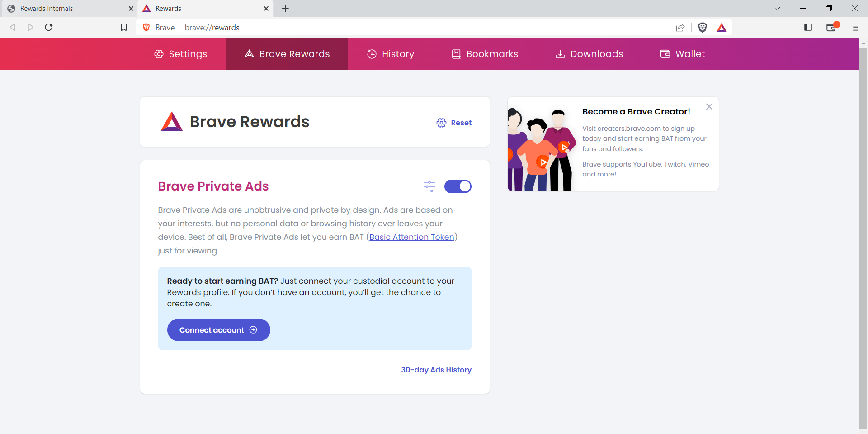The width and height of the screenshot is (868, 434).
Task: Open Downloads navigation item
Action: (589, 54)
